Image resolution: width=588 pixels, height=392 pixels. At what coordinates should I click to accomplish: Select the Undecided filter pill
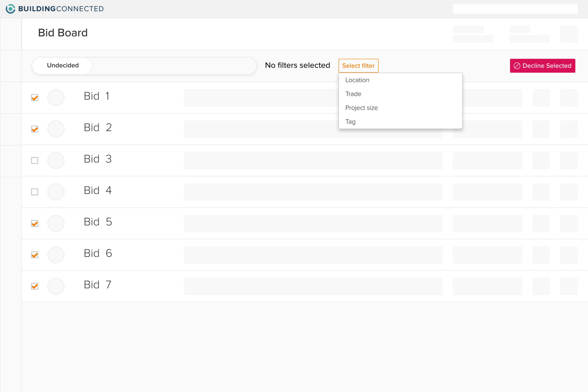point(62,66)
